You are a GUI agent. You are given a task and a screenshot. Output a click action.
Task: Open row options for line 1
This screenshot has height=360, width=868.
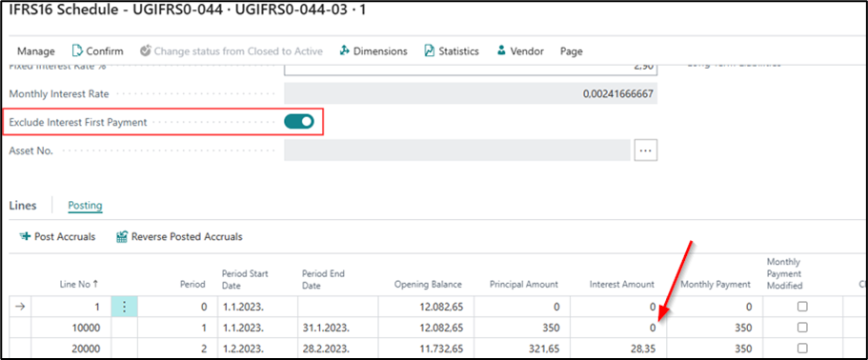pos(124,307)
